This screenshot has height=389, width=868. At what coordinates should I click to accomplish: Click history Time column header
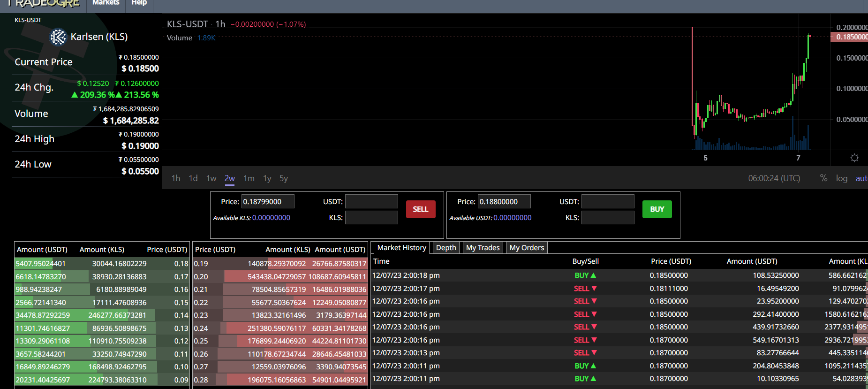pos(381,261)
